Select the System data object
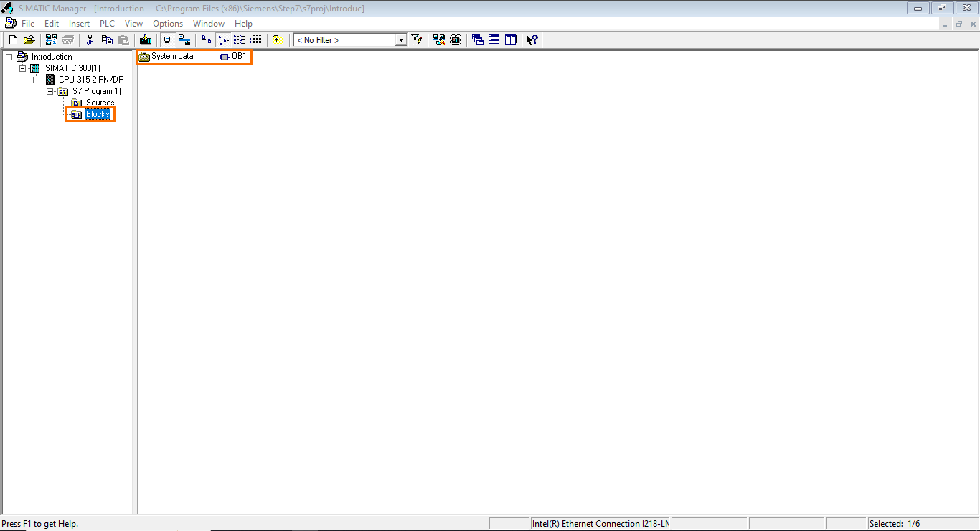980x531 pixels. pyautogui.click(x=171, y=56)
